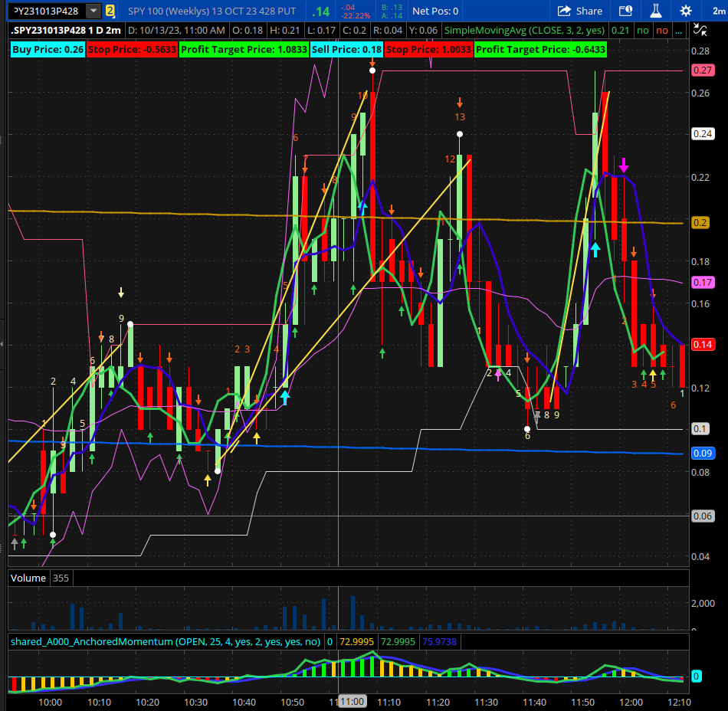Click the 0.2 orange price level tag
Viewport: 728px width, 711px height.
(x=700, y=223)
